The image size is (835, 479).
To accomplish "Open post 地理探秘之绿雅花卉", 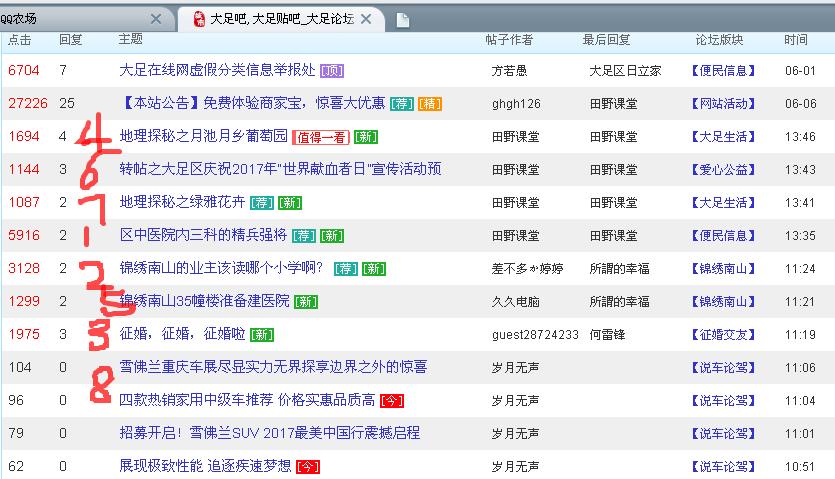I will [x=182, y=202].
